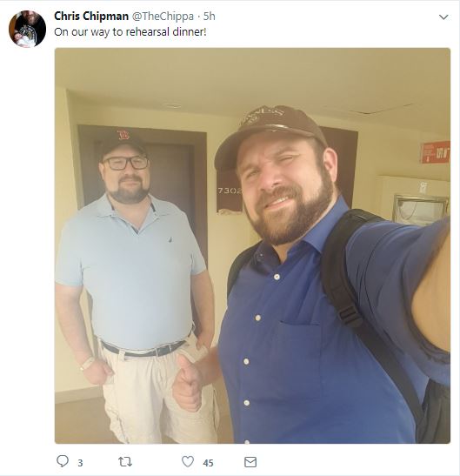This screenshot has height=476, width=460.
Task: Click the reply speech bubble icon
Action: click(63, 461)
